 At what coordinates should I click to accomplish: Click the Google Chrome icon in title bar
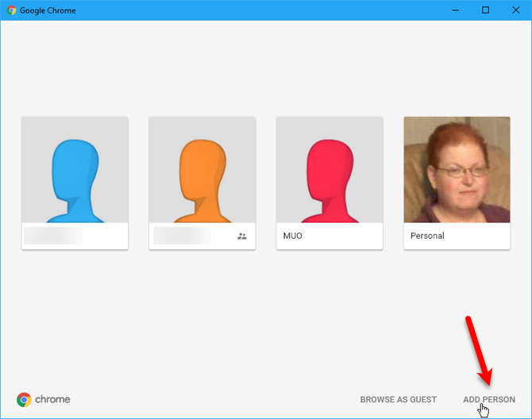tap(11, 10)
